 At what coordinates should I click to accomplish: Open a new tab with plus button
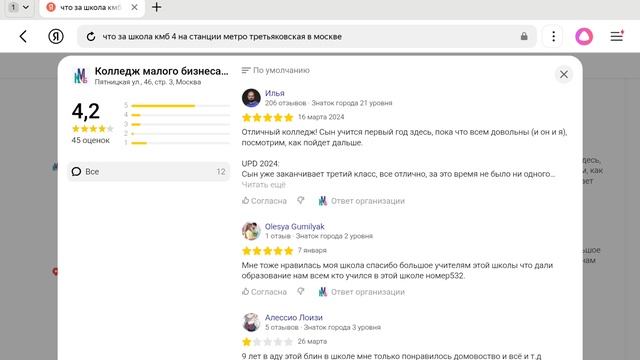(156, 7)
